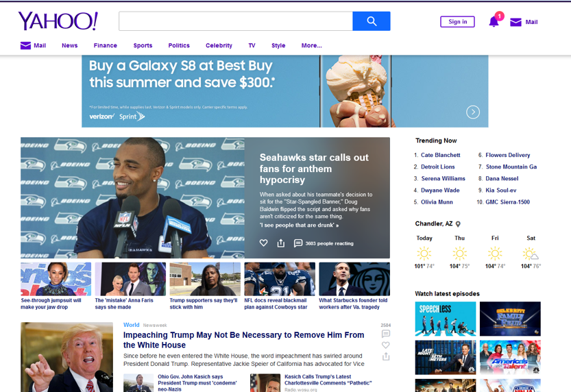Viewport: 571px width, 392px height.
Task: Click into the Yahoo search field
Action: coord(235,21)
